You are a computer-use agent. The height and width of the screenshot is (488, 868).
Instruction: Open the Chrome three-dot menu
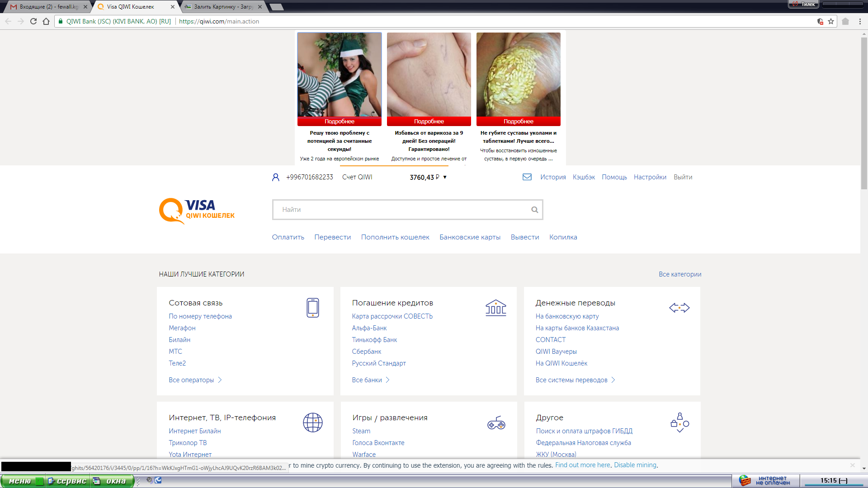coord(860,21)
